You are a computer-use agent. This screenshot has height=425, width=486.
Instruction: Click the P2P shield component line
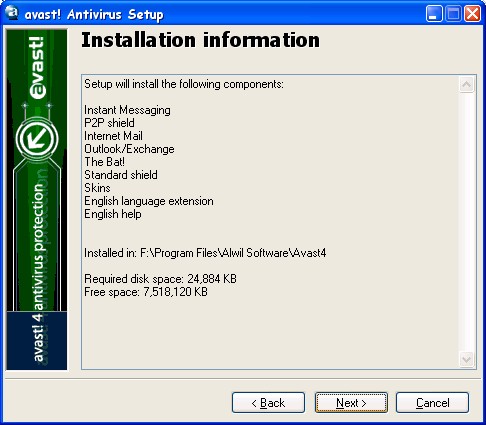[x=109, y=123]
